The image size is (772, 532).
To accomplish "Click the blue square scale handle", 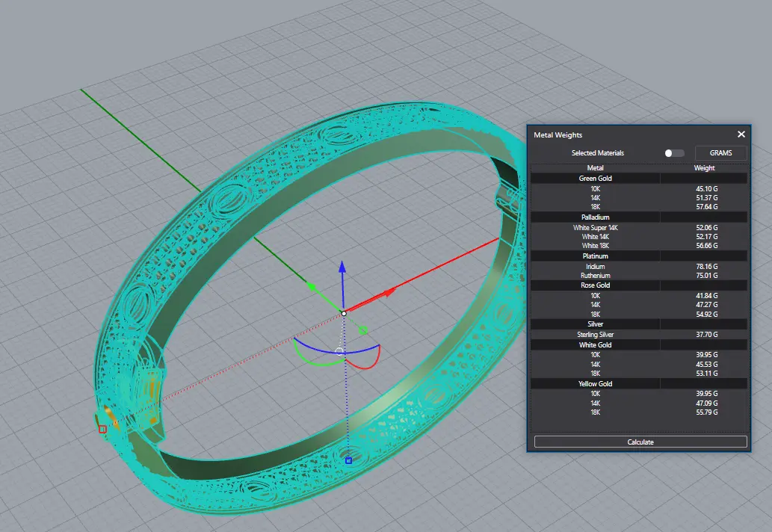I will pos(348,460).
